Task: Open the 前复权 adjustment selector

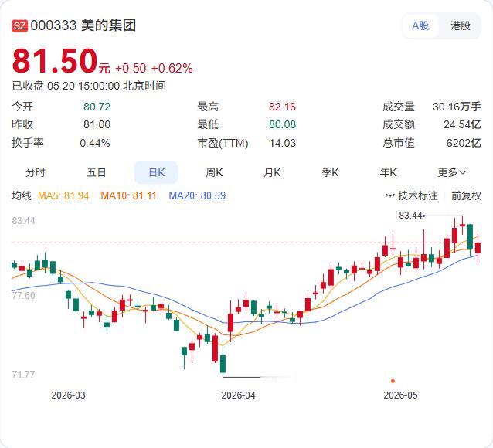Action: 466,196
